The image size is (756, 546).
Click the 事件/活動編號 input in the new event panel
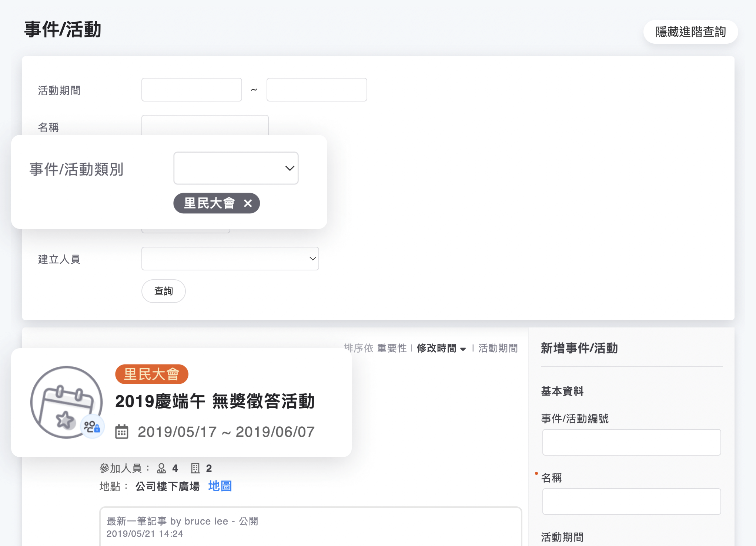[x=631, y=442]
